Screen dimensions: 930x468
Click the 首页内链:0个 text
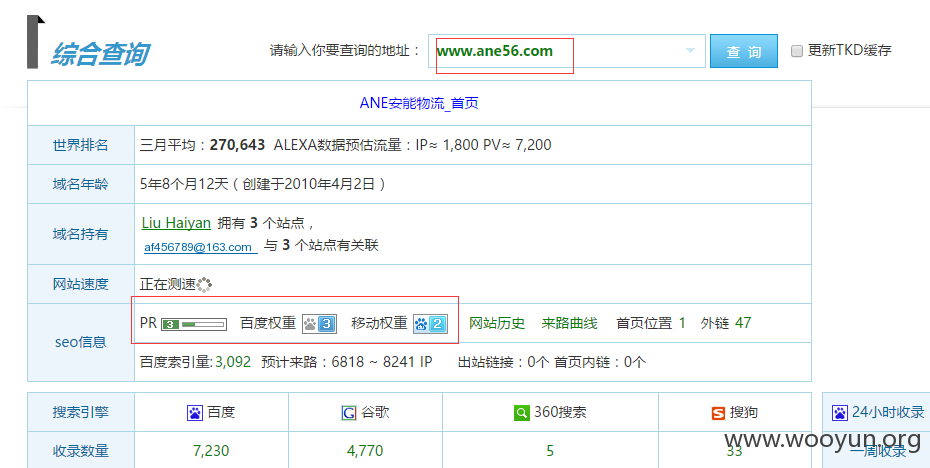[600, 362]
